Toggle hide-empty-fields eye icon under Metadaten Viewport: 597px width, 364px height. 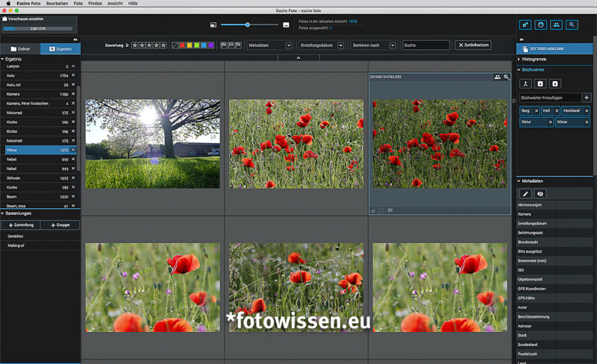point(540,194)
